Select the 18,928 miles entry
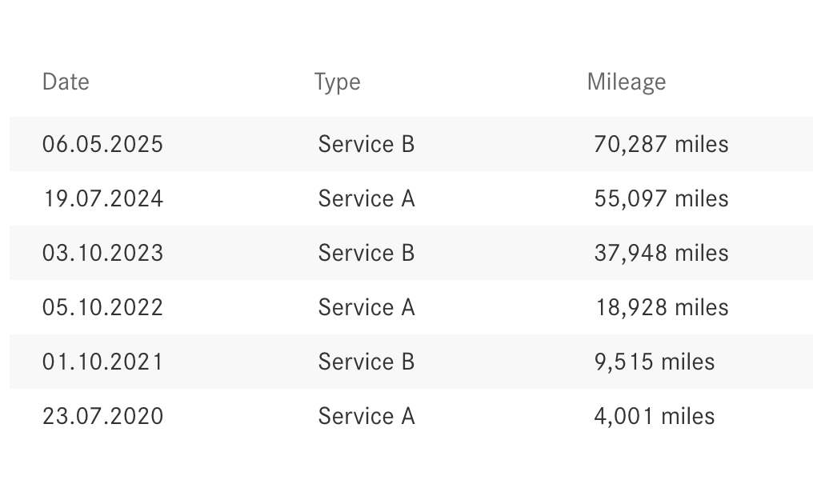 [x=661, y=307]
